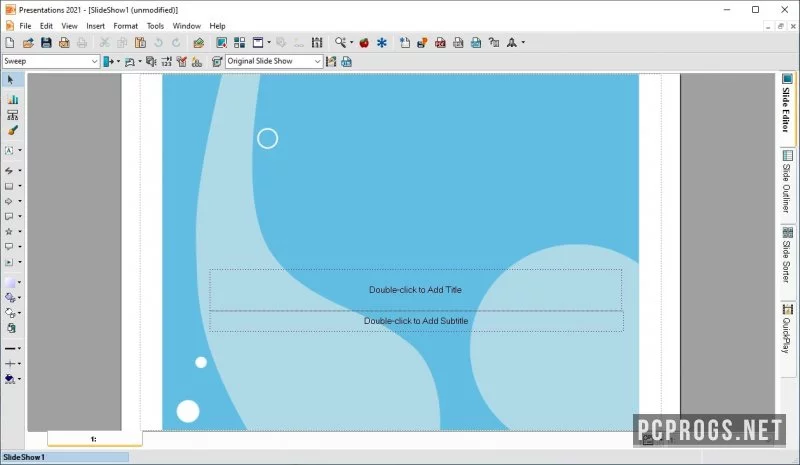Click the Publish to PDF icon
Viewport: 800px width, 465px height.
pos(440,43)
